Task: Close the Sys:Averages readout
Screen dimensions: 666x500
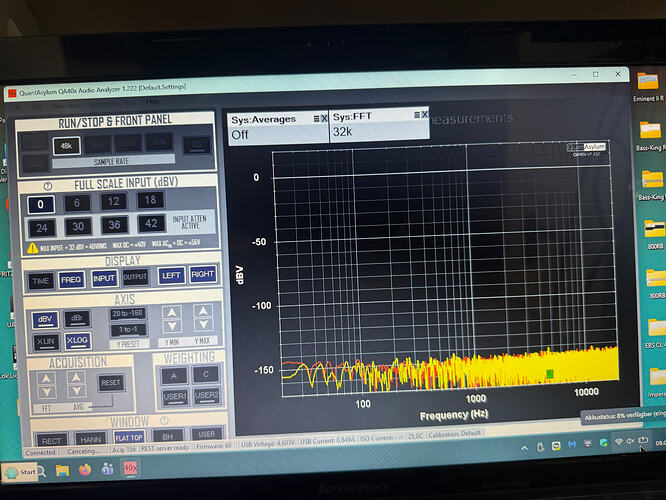Action: [x=324, y=118]
